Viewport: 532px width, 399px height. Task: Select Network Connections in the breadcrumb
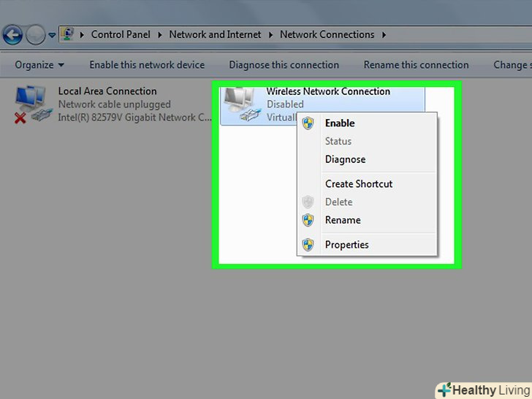tap(327, 34)
